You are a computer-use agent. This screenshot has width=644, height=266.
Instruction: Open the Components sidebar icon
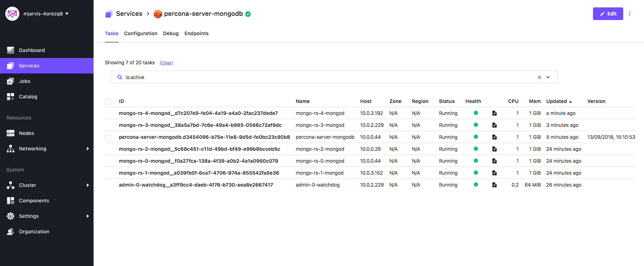pyautogui.click(x=11, y=201)
